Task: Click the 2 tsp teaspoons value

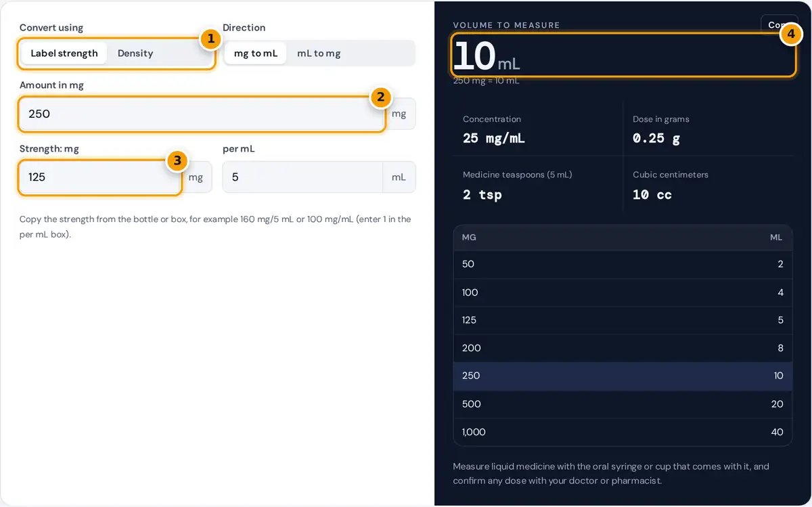Action: (x=482, y=195)
